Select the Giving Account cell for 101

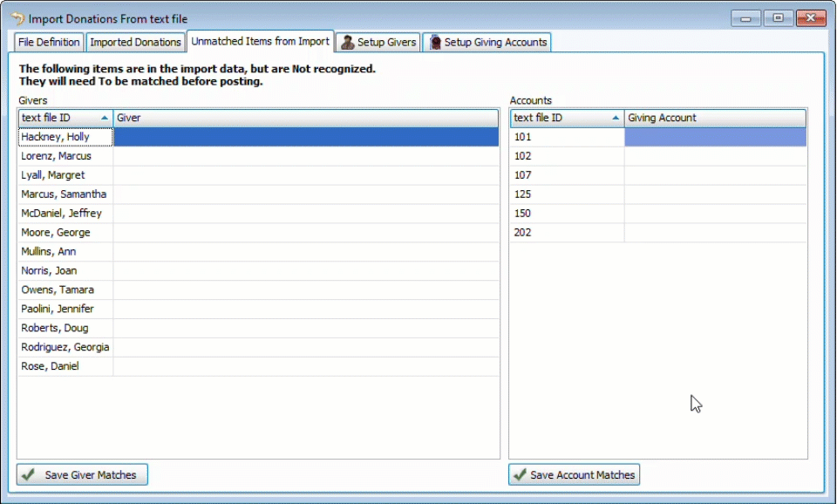tap(715, 137)
